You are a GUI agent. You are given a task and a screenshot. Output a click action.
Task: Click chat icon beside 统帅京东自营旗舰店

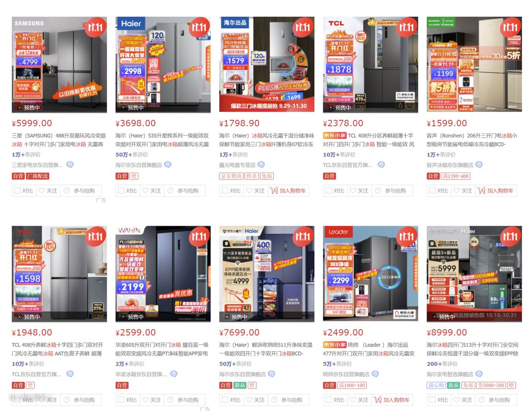tap(375, 374)
